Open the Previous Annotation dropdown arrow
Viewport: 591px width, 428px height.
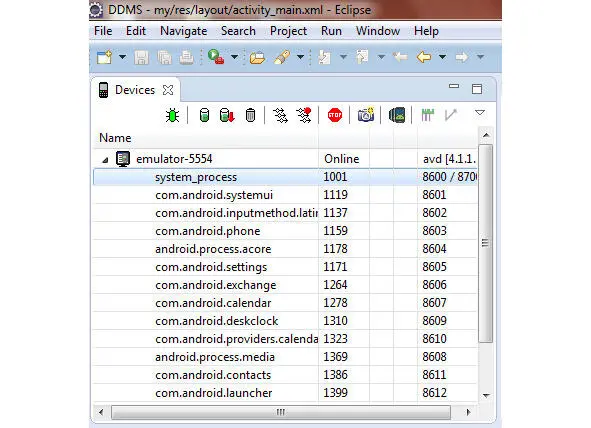pos(381,57)
